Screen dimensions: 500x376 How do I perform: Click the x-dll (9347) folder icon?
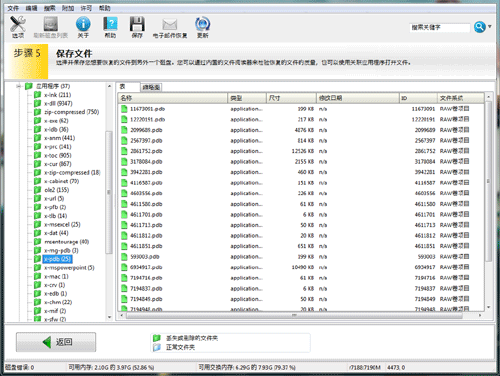coord(38,104)
